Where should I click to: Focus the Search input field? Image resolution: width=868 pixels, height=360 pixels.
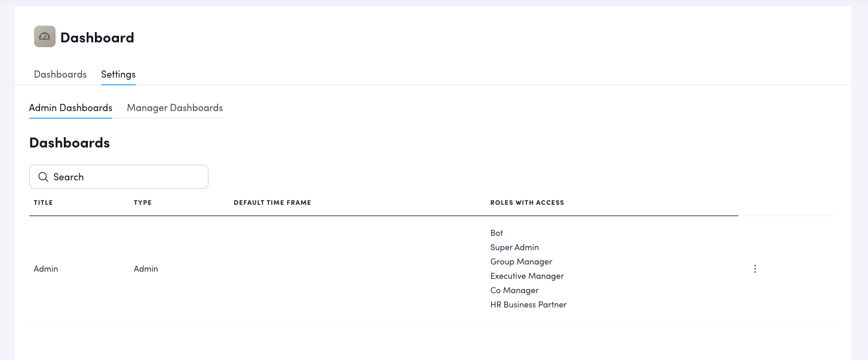(x=125, y=177)
